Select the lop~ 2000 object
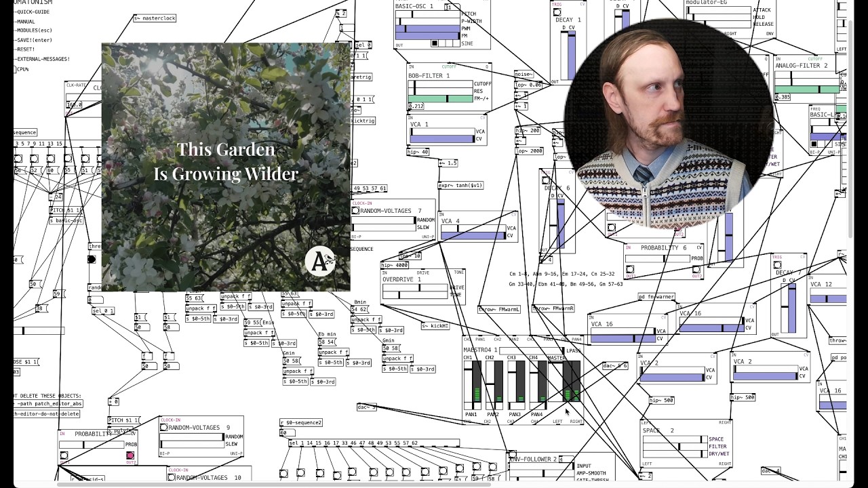This screenshot has height=488, width=868. click(x=530, y=151)
